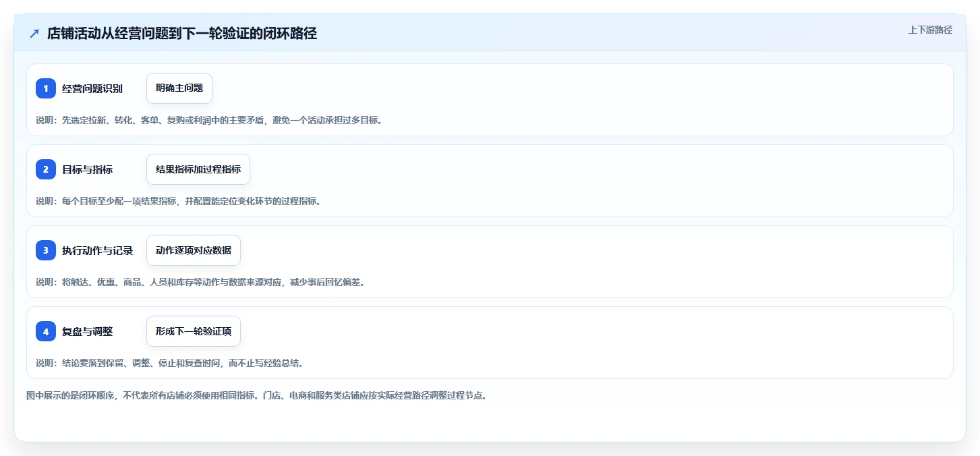Click the note starting 说明：将触达、优惠、商品
Image resolution: width=980 pixels, height=456 pixels.
(x=200, y=282)
